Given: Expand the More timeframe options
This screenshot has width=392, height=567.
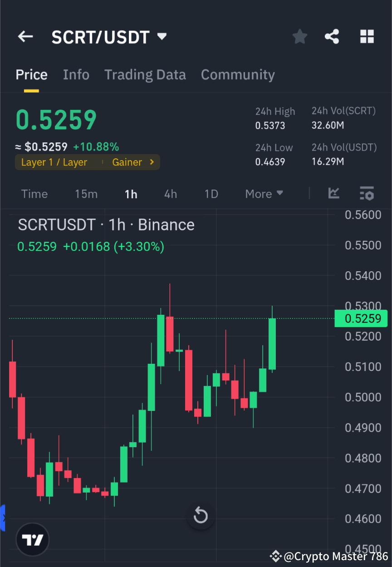Looking at the screenshot, I should 264,194.
